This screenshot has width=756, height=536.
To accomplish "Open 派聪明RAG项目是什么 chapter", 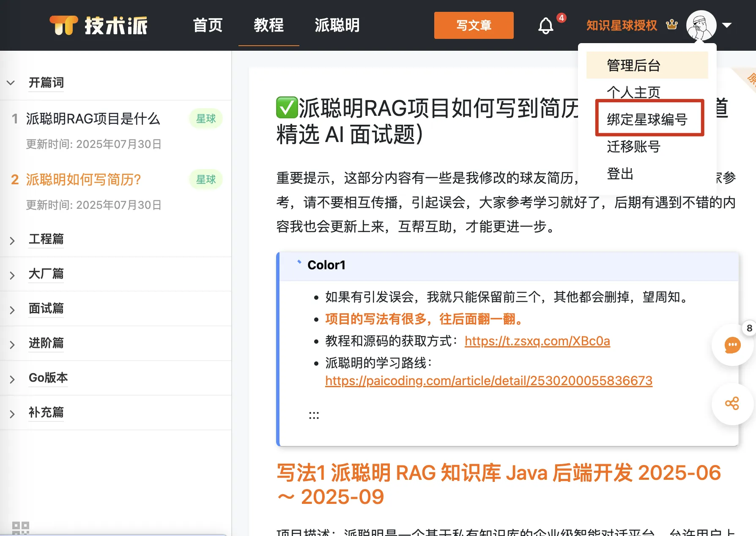I will [93, 119].
